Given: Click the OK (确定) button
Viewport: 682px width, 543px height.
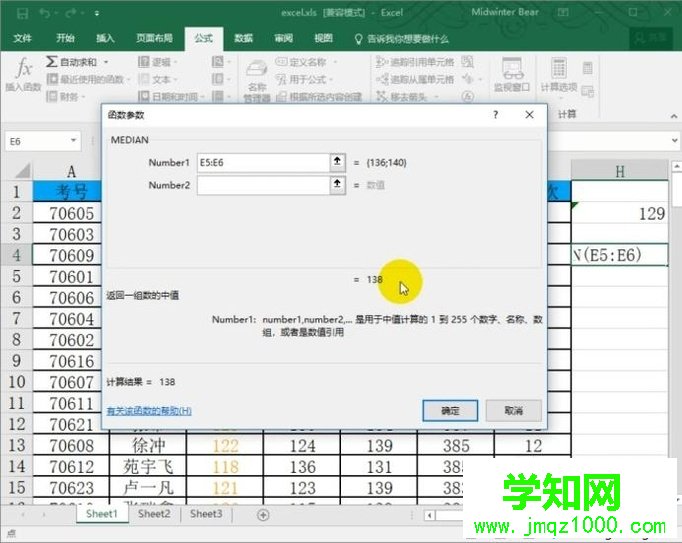Looking at the screenshot, I should tap(450, 410).
